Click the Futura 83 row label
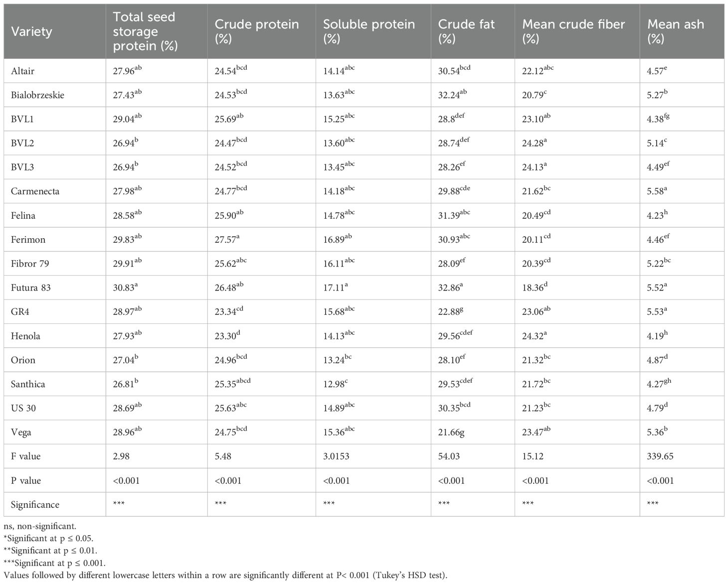The image size is (728, 584). pos(31,288)
